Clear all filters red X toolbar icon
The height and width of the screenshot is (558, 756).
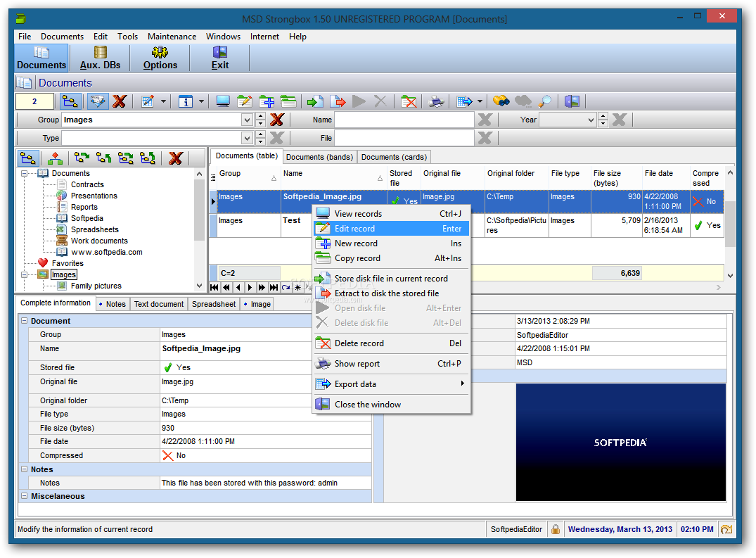[x=119, y=101]
